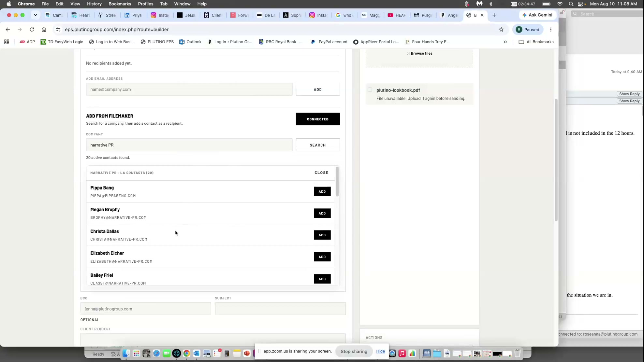This screenshot has height=362, width=644.
Task: Close the Narrative PR contacts list
Action: pos(321,173)
